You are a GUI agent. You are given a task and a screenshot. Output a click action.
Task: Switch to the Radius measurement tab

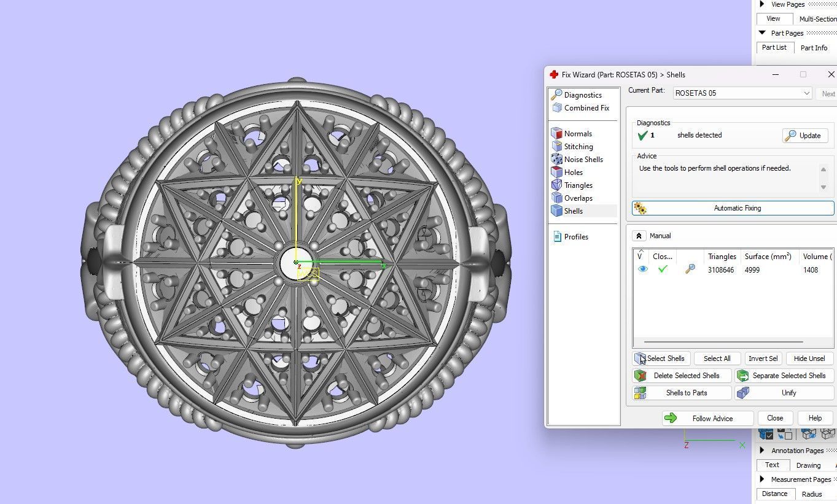[811, 494]
